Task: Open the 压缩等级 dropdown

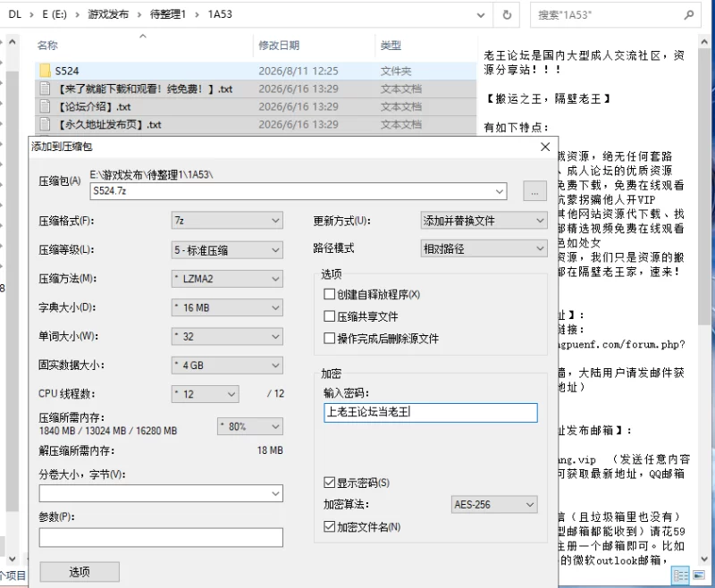Action: point(227,250)
